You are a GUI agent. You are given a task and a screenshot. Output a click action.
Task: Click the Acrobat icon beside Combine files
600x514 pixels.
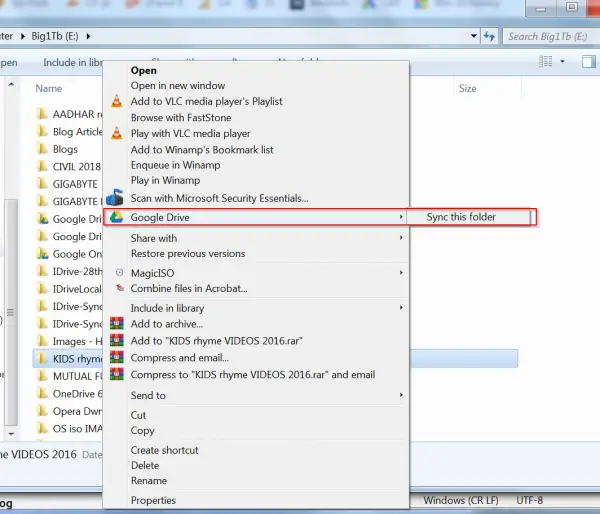(120, 287)
